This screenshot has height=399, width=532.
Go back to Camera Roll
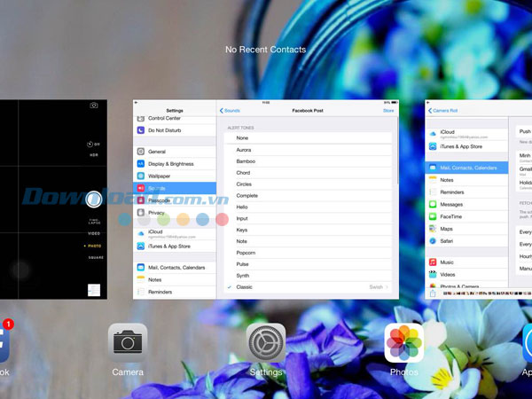click(x=442, y=111)
